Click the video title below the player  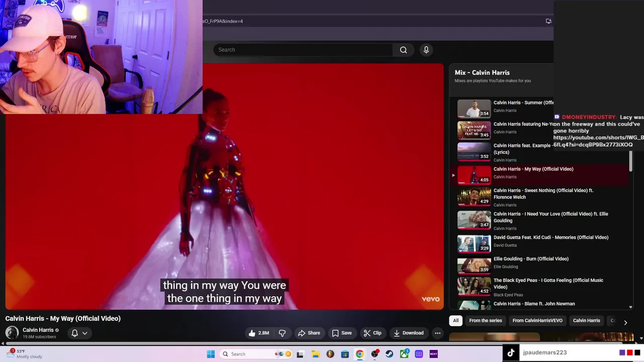(x=63, y=318)
